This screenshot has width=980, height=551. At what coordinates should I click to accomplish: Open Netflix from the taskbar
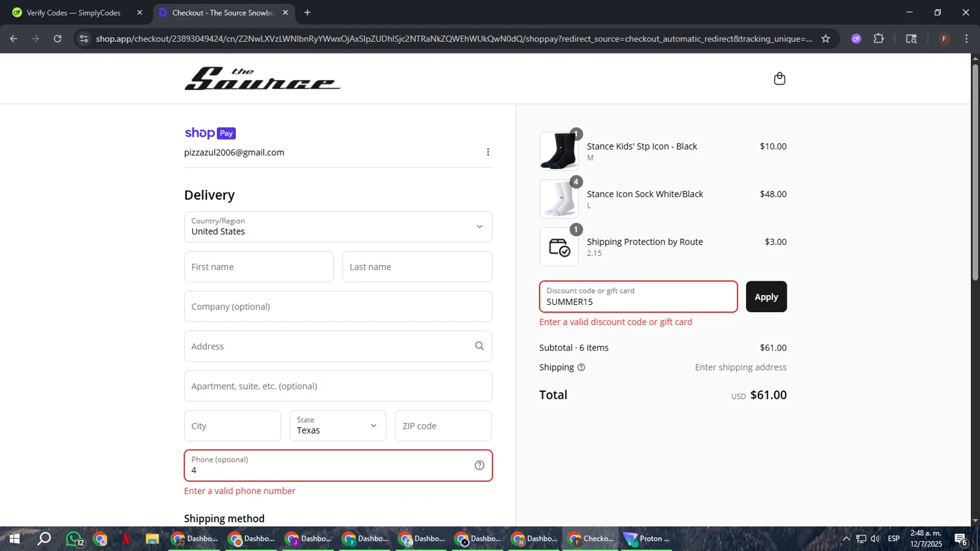tap(126, 539)
